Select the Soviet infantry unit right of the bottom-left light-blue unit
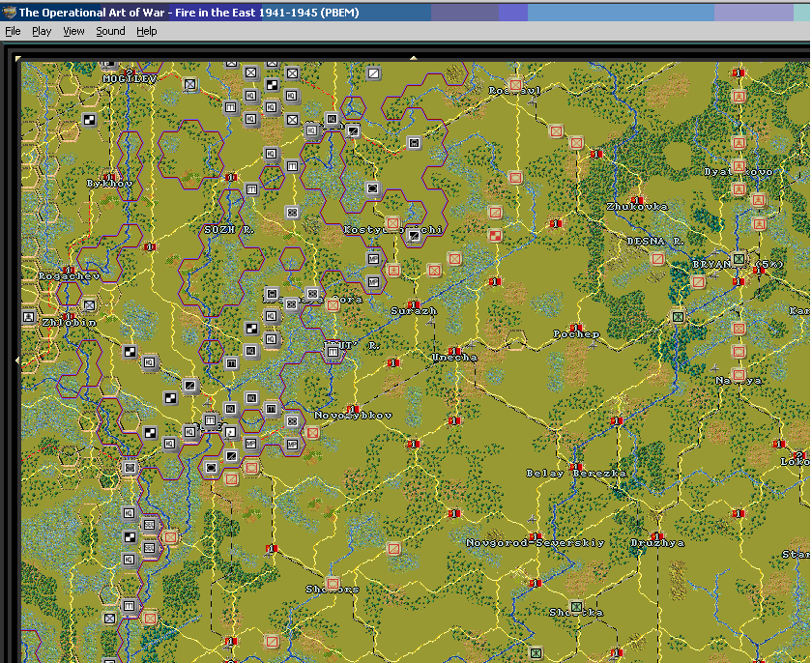 [x=150, y=618]
